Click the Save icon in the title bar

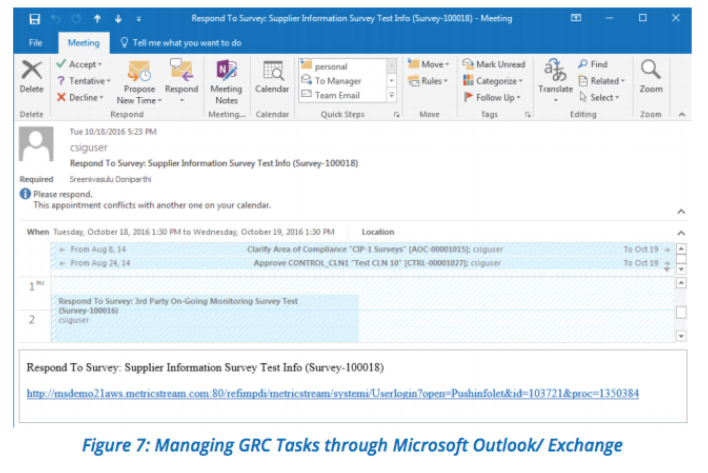coord(35,19)
